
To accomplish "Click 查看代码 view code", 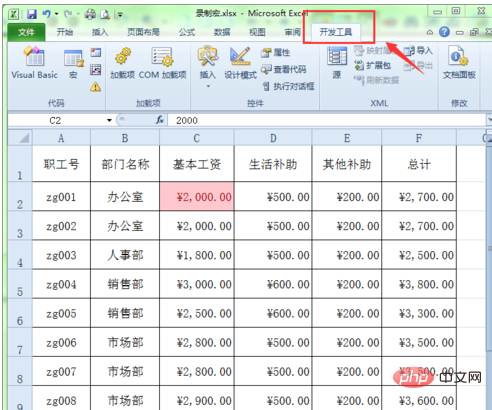I will 284,69.
